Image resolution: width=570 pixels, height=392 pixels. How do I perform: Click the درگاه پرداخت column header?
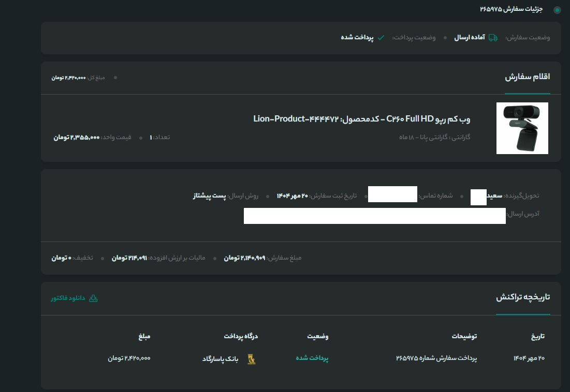(241, 337)
